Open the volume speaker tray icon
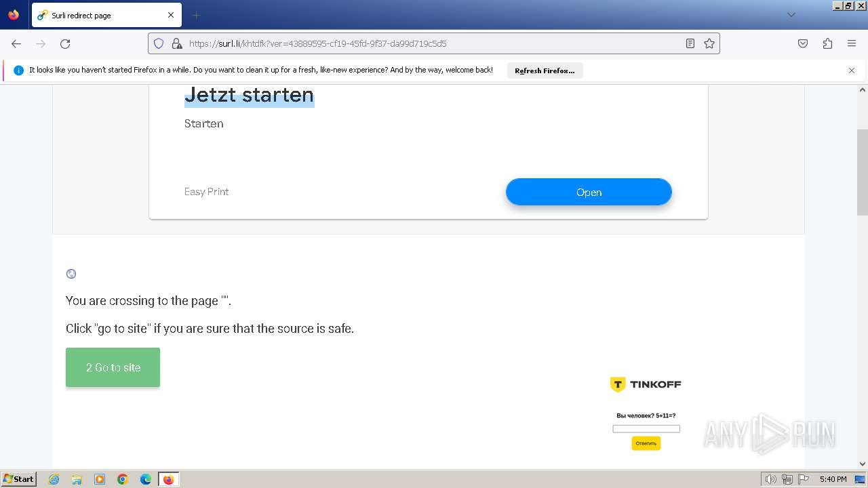868x488 pixels. [770, 479]
